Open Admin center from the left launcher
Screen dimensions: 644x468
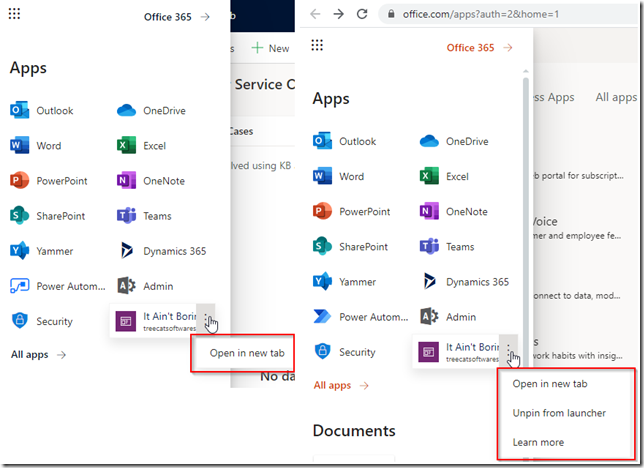[x=145, y=286]
